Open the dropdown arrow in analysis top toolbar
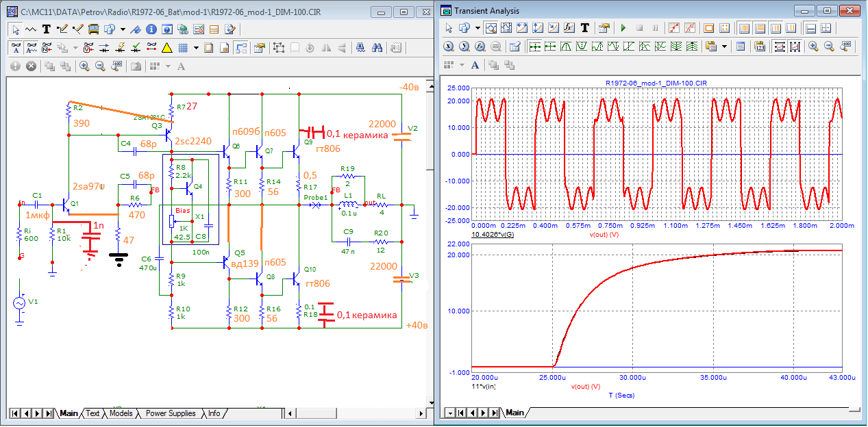The height and width of the screenshot is (427, 868). coord(478,28)
